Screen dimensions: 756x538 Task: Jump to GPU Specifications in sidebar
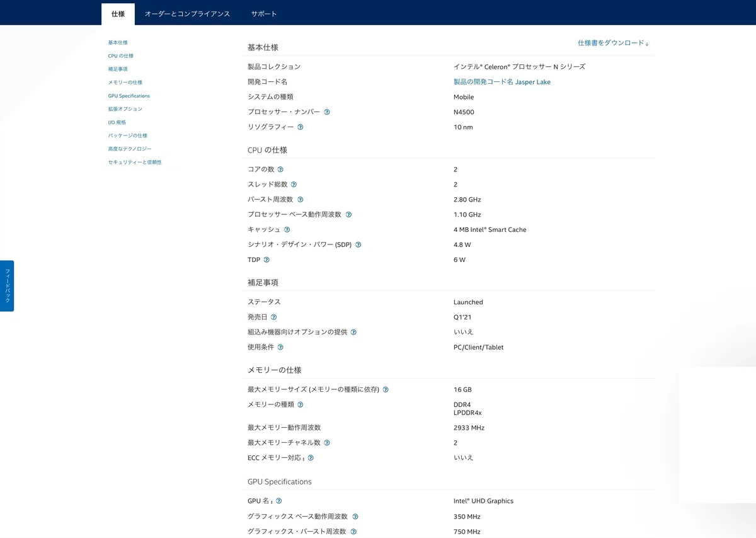point(129,96)
